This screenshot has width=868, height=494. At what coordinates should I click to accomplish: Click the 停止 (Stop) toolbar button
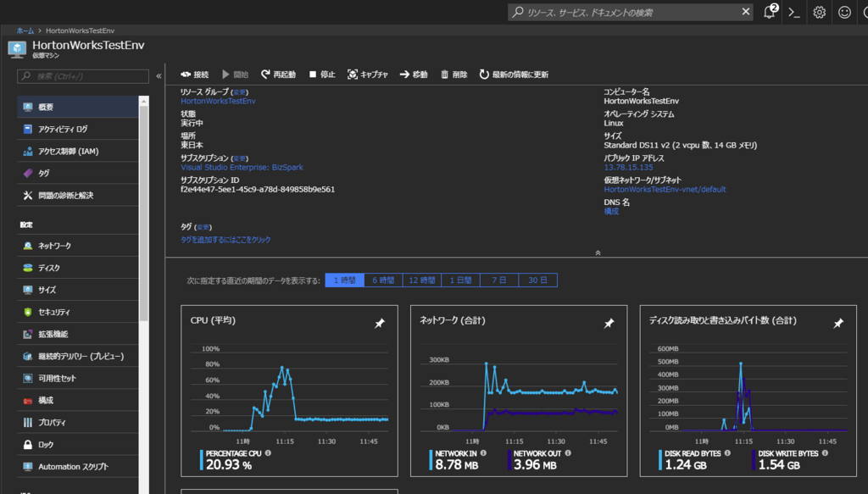(x=322, y=74)
